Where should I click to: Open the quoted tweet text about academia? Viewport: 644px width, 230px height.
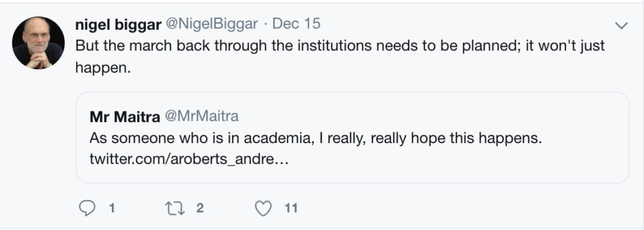316,138
